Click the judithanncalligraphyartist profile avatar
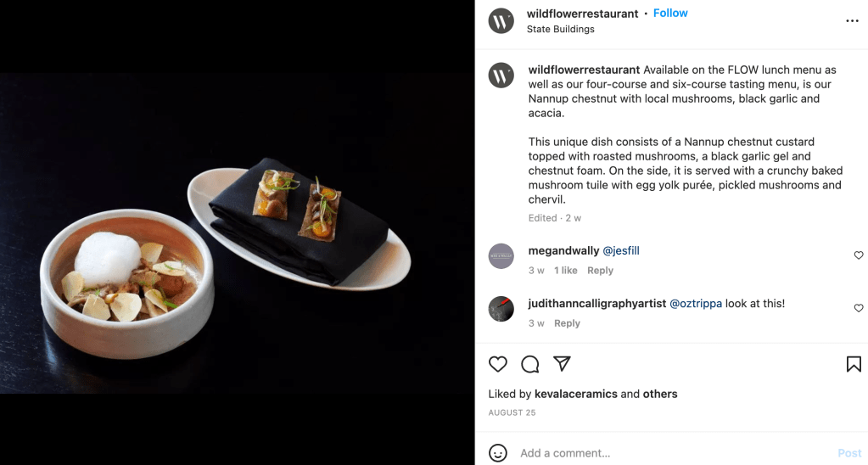This screenshot has height=465, width=868. [501, 309]
